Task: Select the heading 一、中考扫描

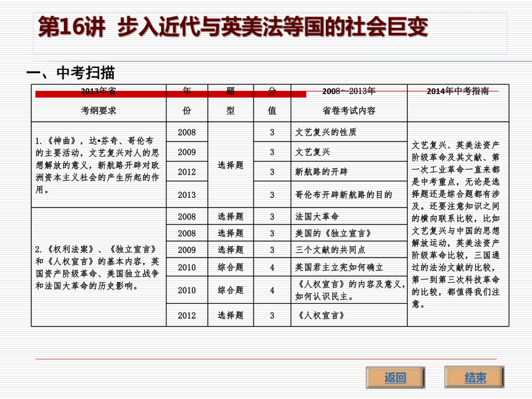Action: click(71, 73)
